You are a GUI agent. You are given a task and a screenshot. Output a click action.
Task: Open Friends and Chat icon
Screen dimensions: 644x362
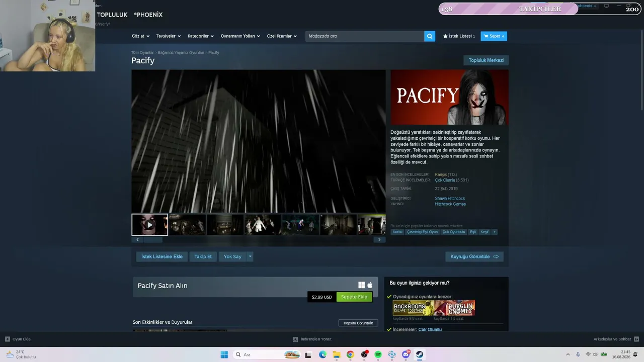click(x=636, y=339)
